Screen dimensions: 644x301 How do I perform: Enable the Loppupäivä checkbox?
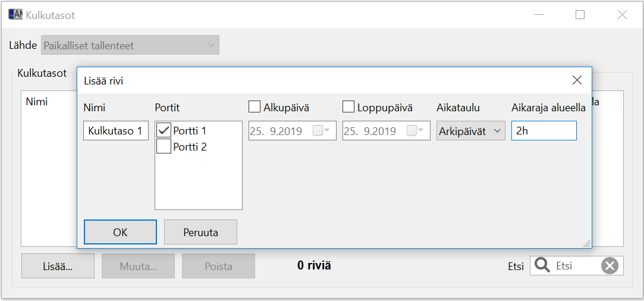pyautogui.click(x=348, y=107)
